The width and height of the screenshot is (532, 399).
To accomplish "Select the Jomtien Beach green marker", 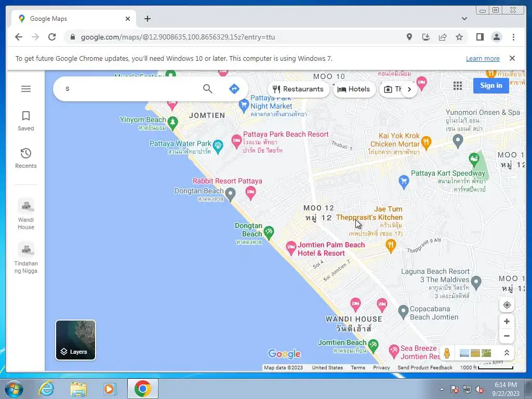I will pos(373,345).
